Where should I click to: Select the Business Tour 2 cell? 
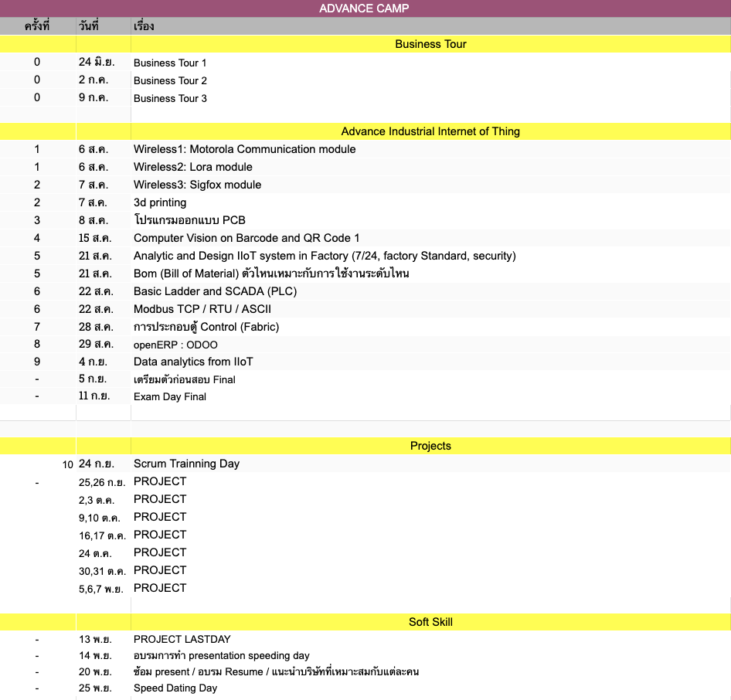click(170, 80)
